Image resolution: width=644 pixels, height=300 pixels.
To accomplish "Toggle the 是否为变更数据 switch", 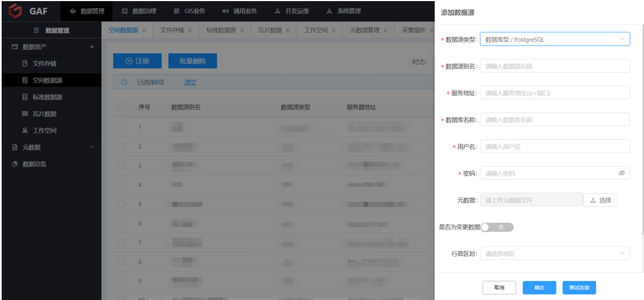I will (497, 227).
